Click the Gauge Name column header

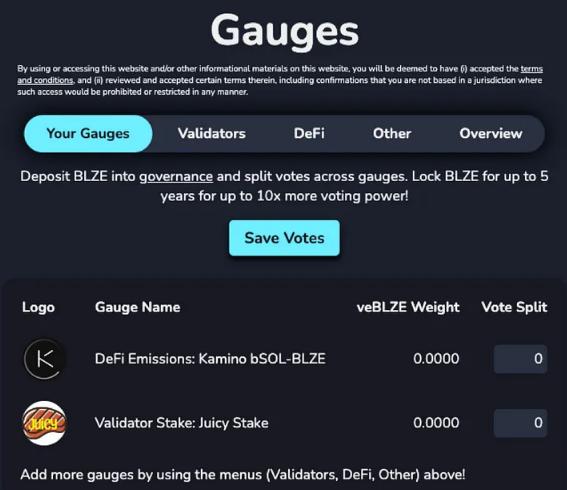137,307
